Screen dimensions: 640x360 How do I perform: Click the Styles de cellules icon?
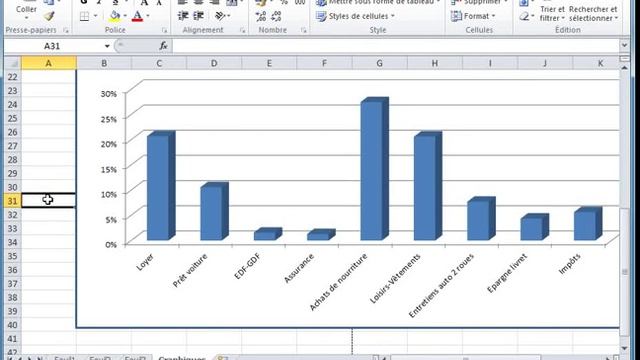[x=321, y=16]
